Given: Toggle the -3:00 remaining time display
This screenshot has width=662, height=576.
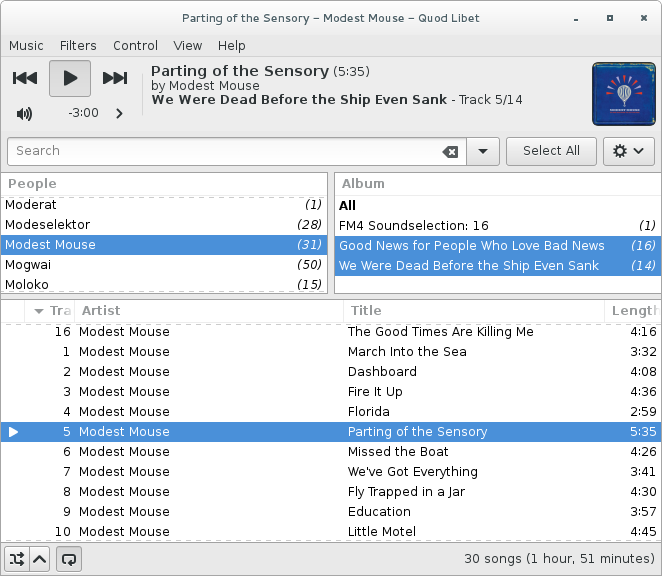Looking at the screenshot, I should point(83,113).
